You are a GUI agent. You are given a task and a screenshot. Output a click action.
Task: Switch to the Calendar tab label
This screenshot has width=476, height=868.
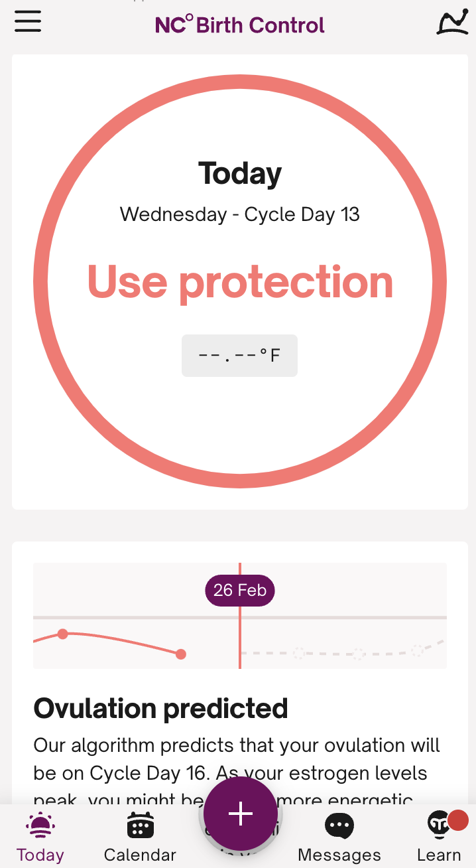140,855
